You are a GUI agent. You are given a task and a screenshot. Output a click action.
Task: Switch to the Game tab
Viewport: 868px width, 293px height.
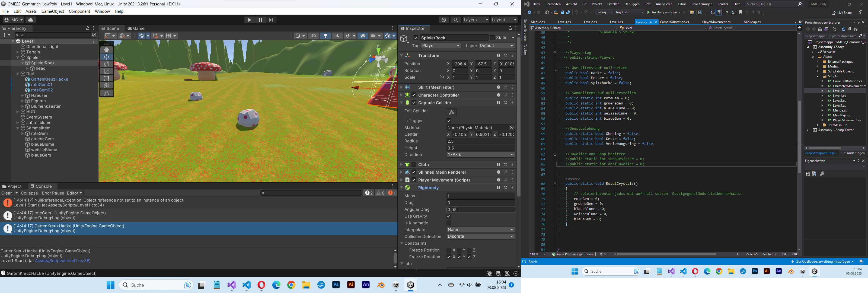(136, 28)
